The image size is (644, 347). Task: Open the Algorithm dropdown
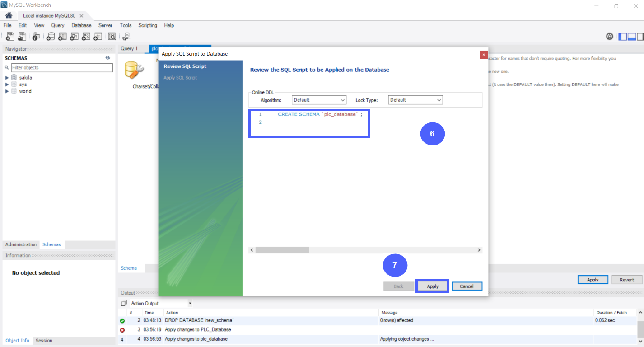click(x=319, y=100)
